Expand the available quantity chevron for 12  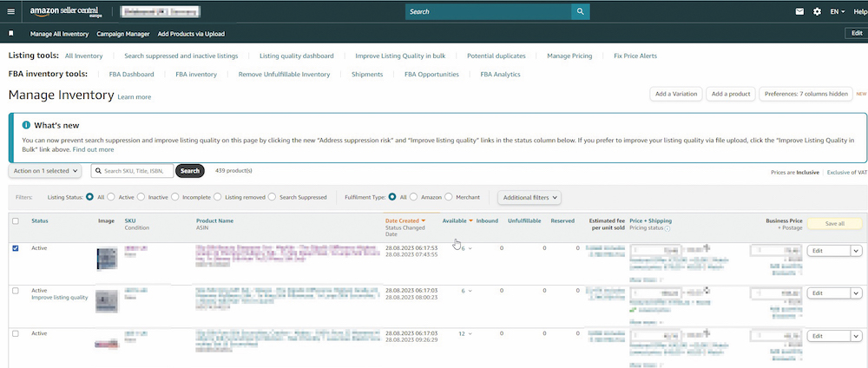(470, 333)
